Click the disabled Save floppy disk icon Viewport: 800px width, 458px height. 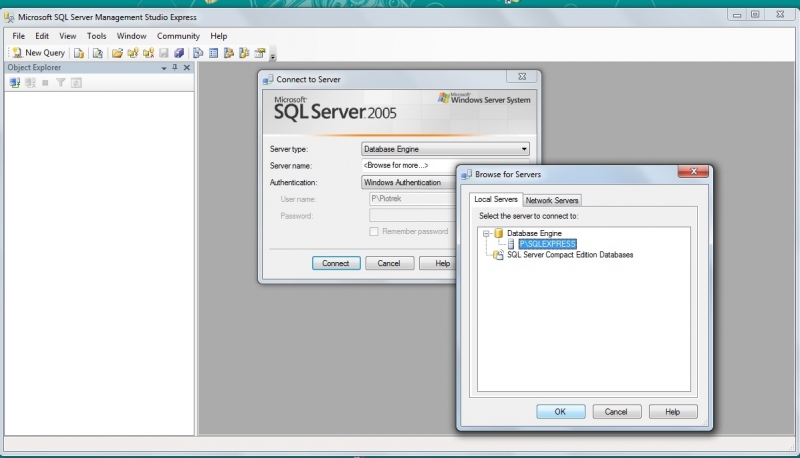pos(164,53)
